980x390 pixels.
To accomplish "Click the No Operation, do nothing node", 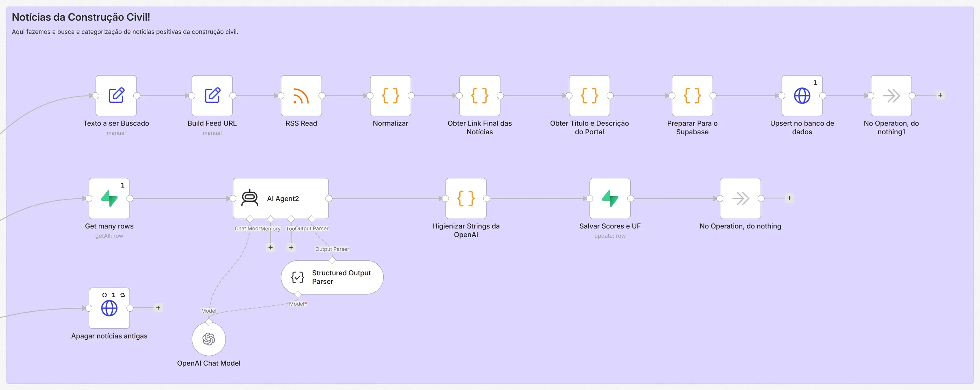I will [x=740, y=198].
